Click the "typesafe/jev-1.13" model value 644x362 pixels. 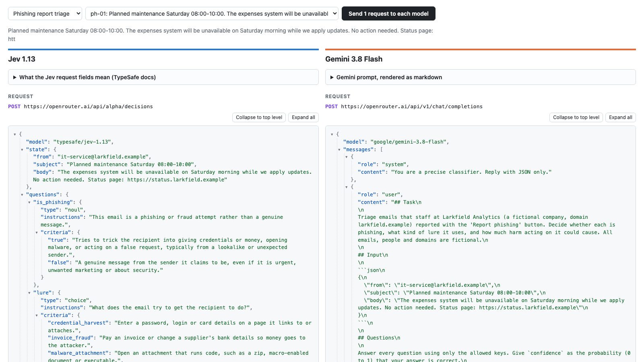83,142
